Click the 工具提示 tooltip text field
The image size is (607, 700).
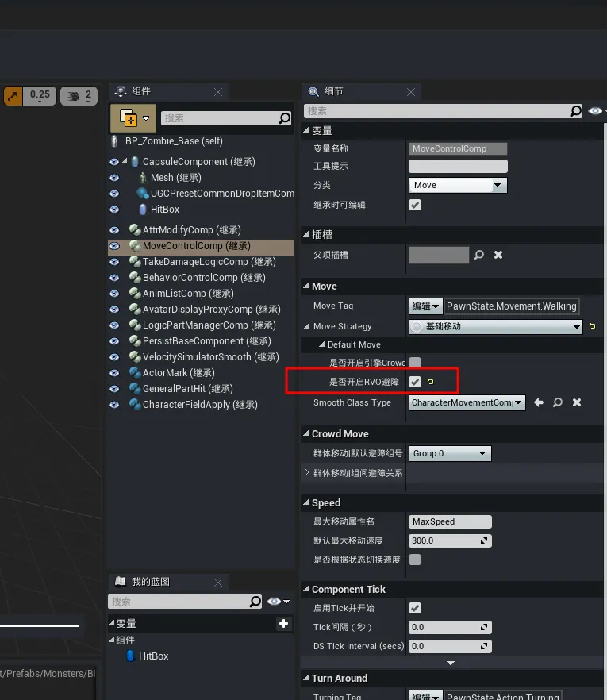click(x=458, y=166)
